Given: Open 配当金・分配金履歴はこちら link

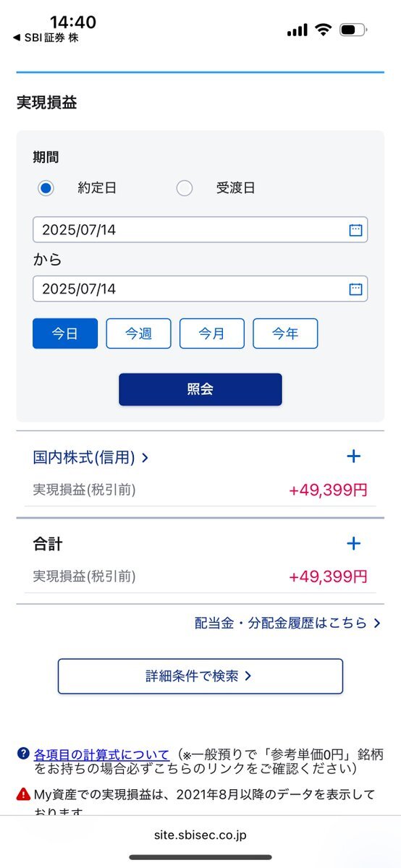Looking at the screenshot, I should [x=287, y=623].
